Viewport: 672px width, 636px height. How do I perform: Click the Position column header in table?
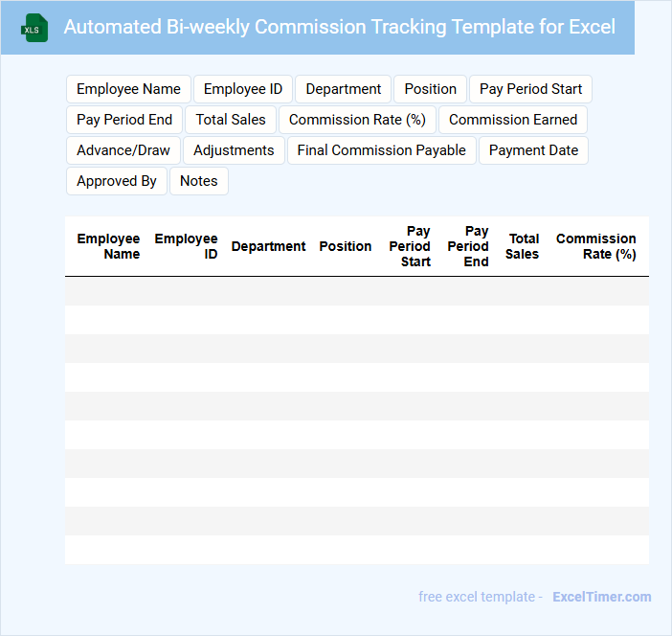coord(346,246)
